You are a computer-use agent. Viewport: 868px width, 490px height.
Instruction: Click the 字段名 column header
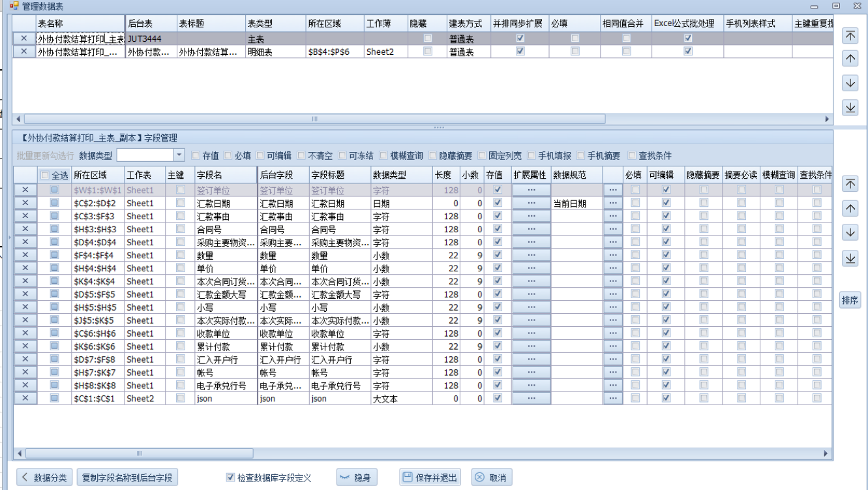point(225,176)
